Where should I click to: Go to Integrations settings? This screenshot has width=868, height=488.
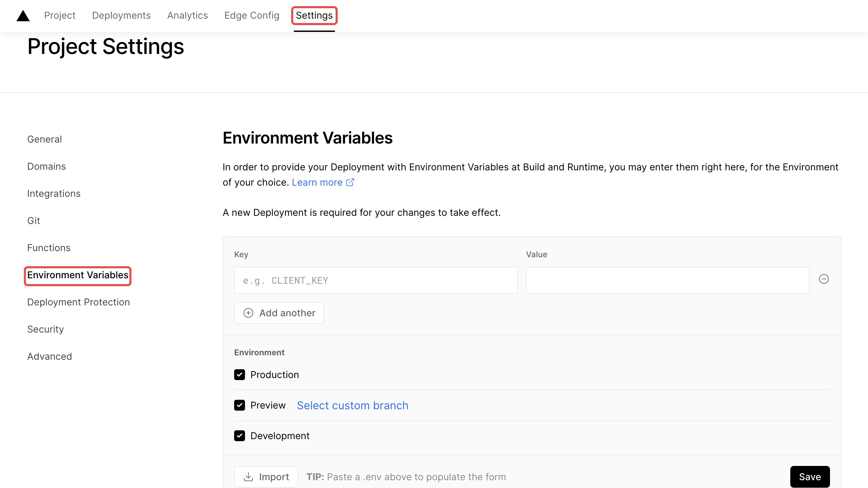tap(54, 193)
